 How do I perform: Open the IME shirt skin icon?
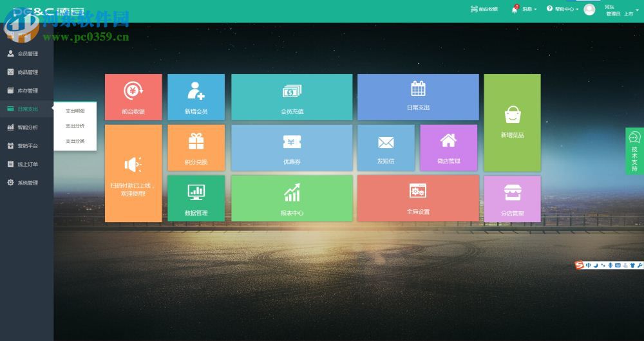pos(632,266)
